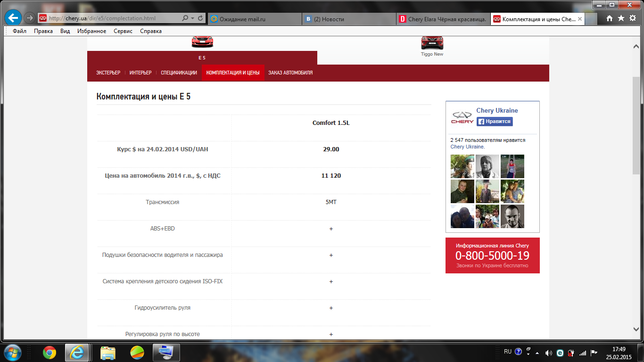Click the 'Система крепления детского сидения ISO-FIX' label

click(163, 281)
